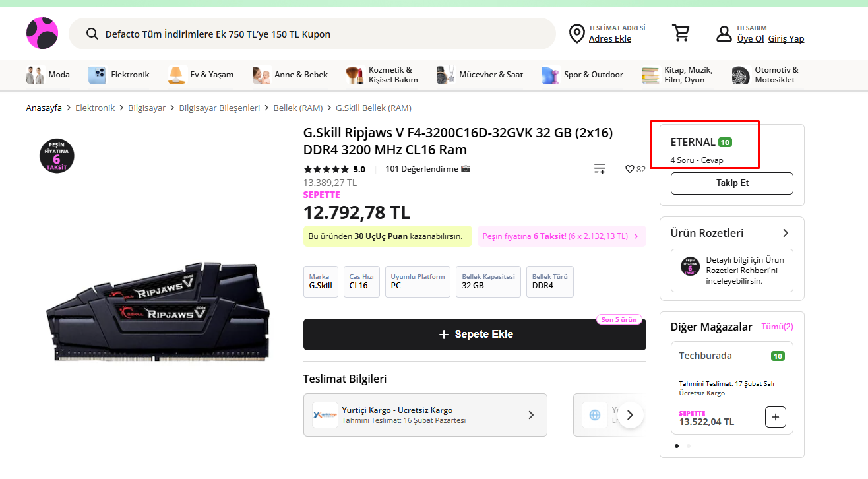Image resolution: width=868 pixels, height=479 pixels.
Task: Open the 4 Soru - Cevap link
Action: pos(697,160)
